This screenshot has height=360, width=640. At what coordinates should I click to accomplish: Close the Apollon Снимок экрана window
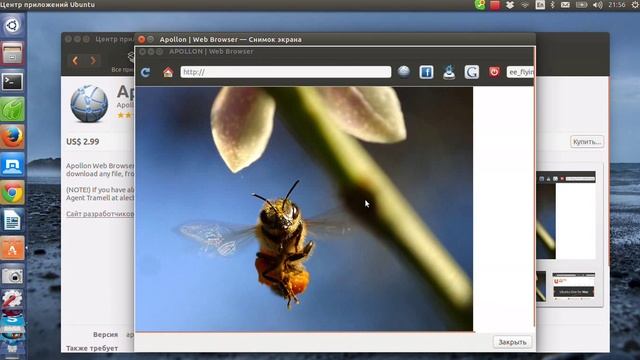pos(141,39)
